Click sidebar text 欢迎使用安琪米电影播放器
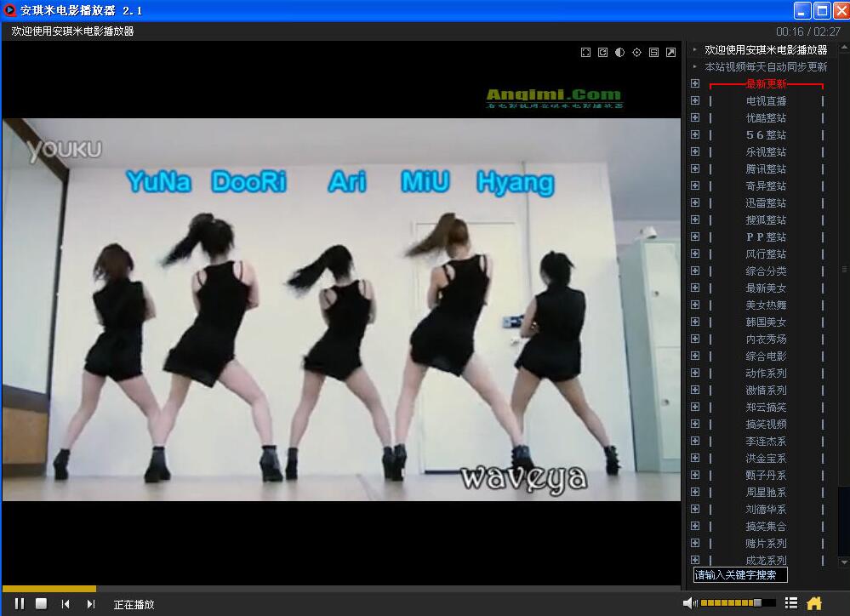The width and height of the screenshot is (850, 616). coord(766,50)
